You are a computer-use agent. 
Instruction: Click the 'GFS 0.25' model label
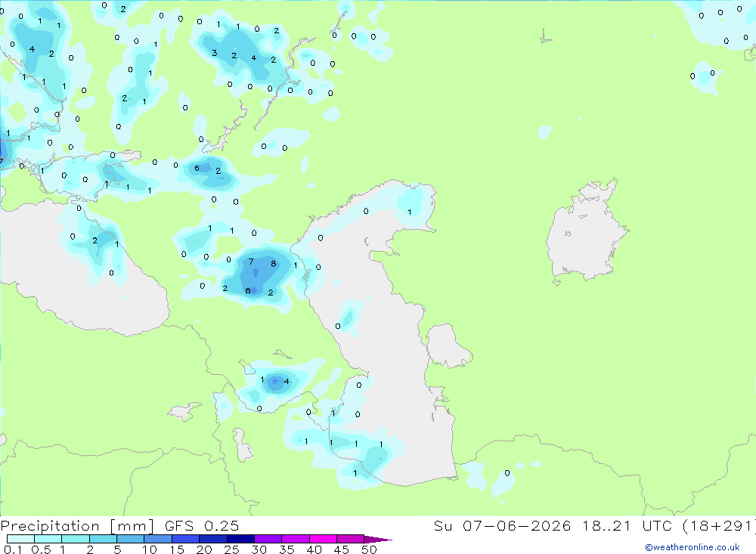point(202,525)
